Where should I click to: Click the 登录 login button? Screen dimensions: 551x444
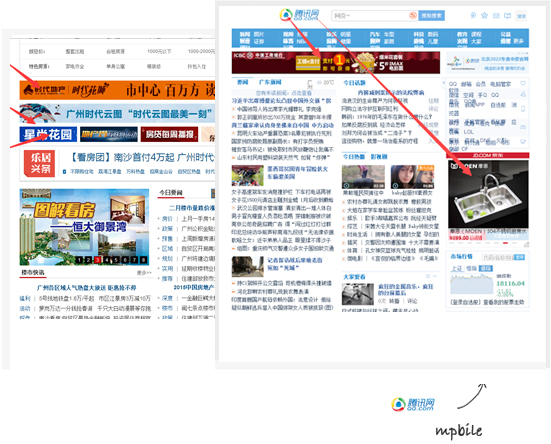521,16
